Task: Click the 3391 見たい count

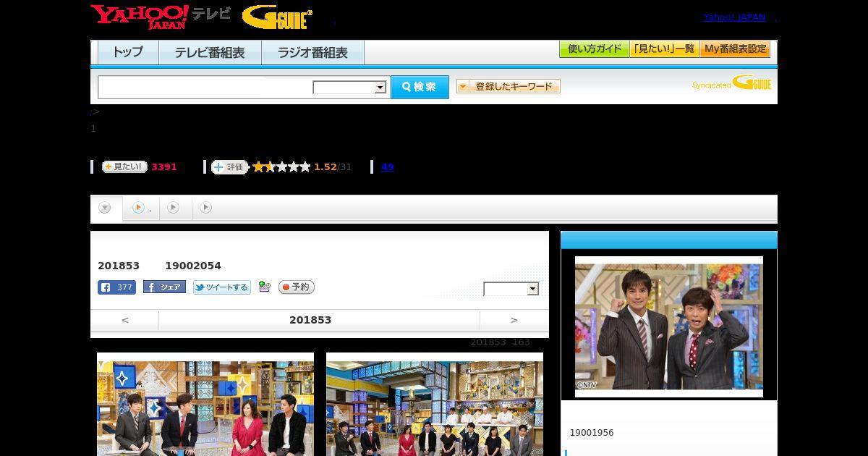Action: pos(164,167)
